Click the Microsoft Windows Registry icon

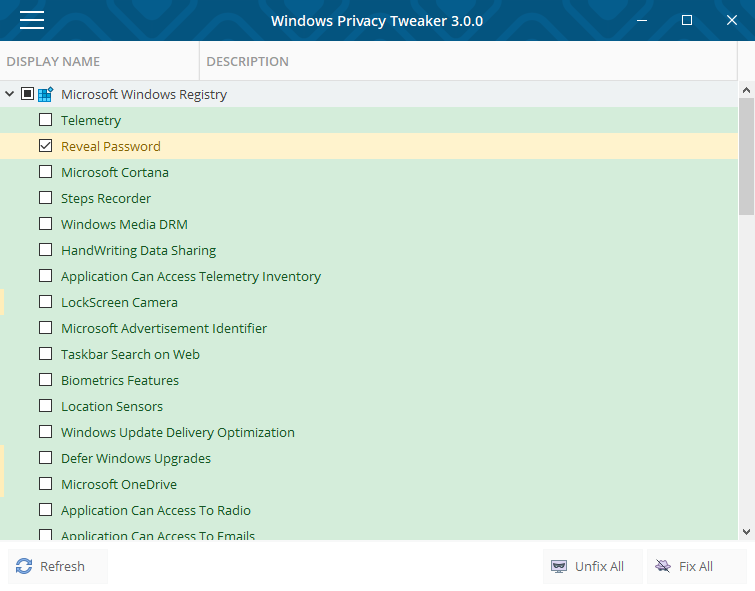tap(45, 94)
